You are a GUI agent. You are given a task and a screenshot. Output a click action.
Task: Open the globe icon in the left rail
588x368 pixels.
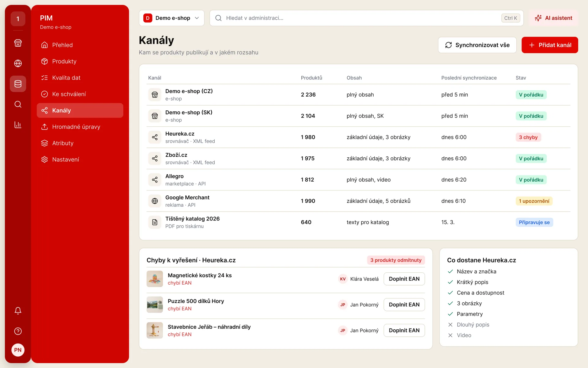18,63
